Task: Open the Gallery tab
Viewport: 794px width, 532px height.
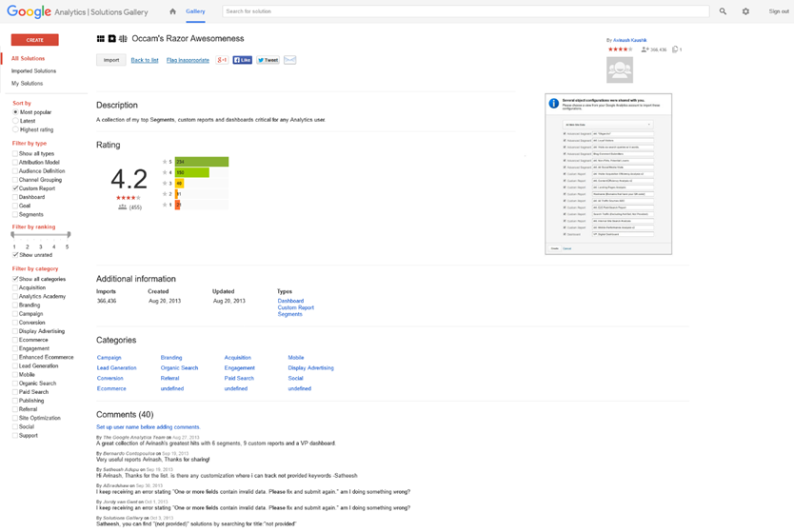Action: 195,11
